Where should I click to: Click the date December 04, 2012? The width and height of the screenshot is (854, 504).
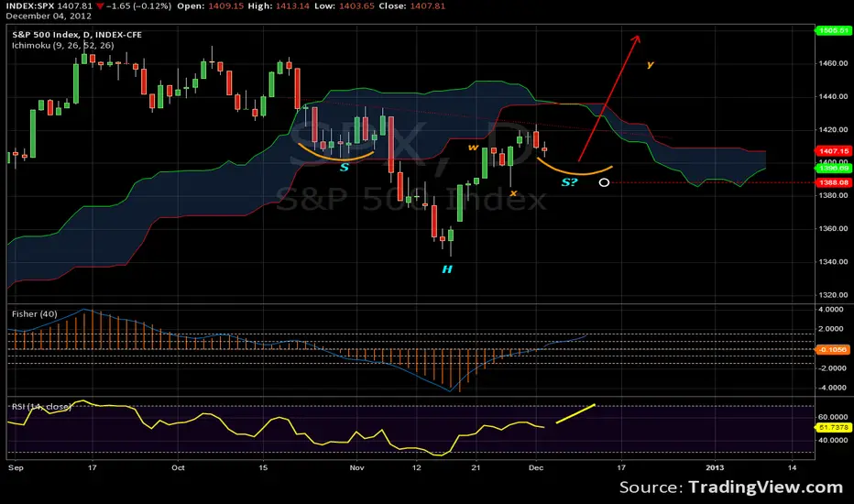(x=49, y=16)
